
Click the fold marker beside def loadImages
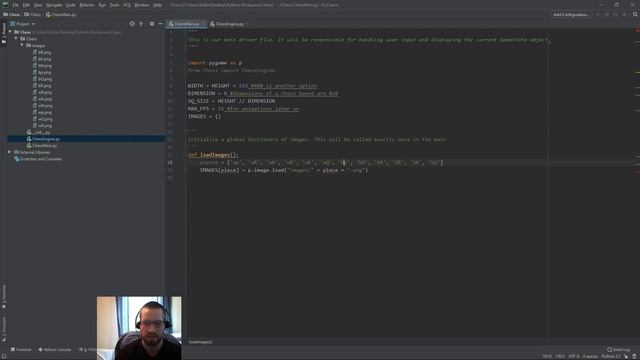pos(186,155)
